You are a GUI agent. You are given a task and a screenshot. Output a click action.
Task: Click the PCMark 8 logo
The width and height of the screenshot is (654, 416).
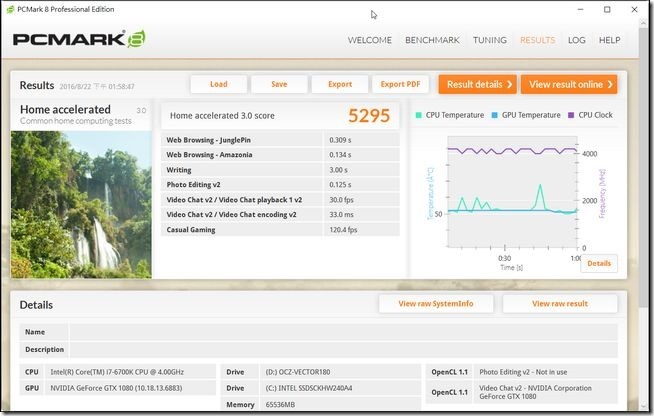click(79, 39)
